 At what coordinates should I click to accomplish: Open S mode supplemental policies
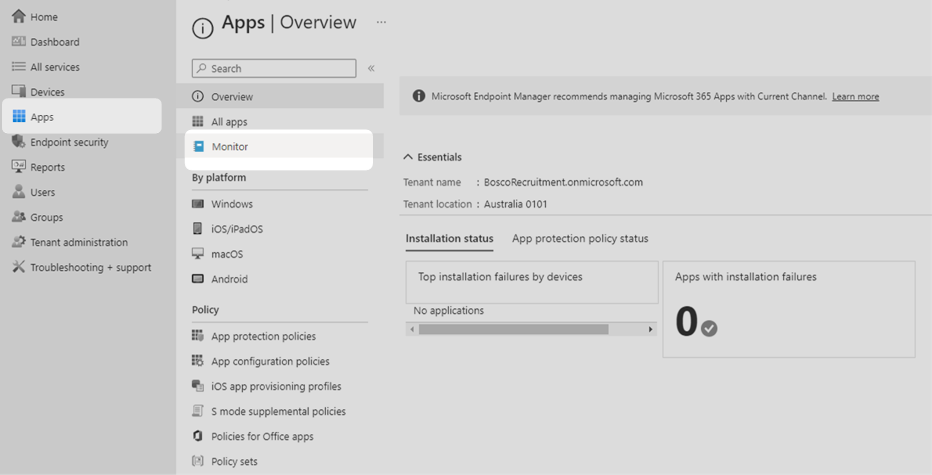coord(280,411)
